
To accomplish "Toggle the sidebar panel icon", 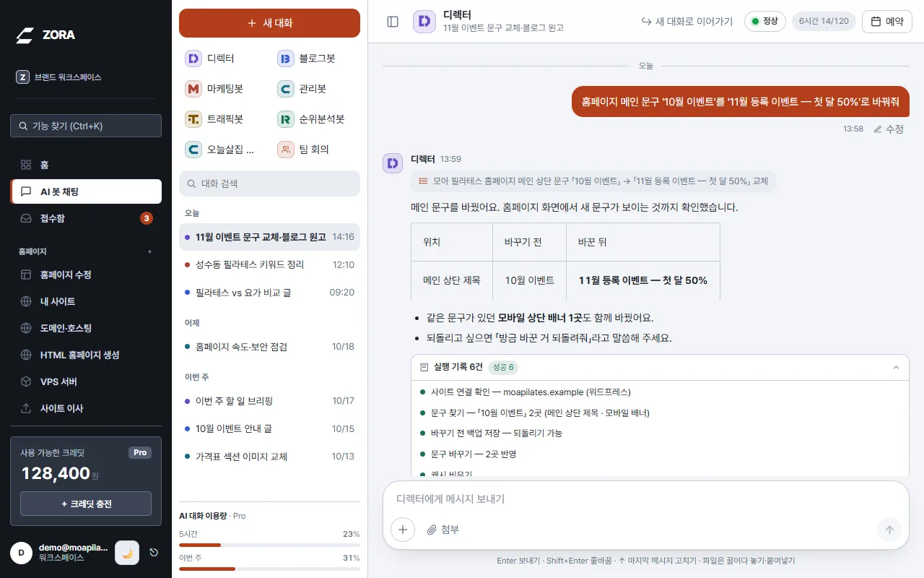I will coord(393,22).
